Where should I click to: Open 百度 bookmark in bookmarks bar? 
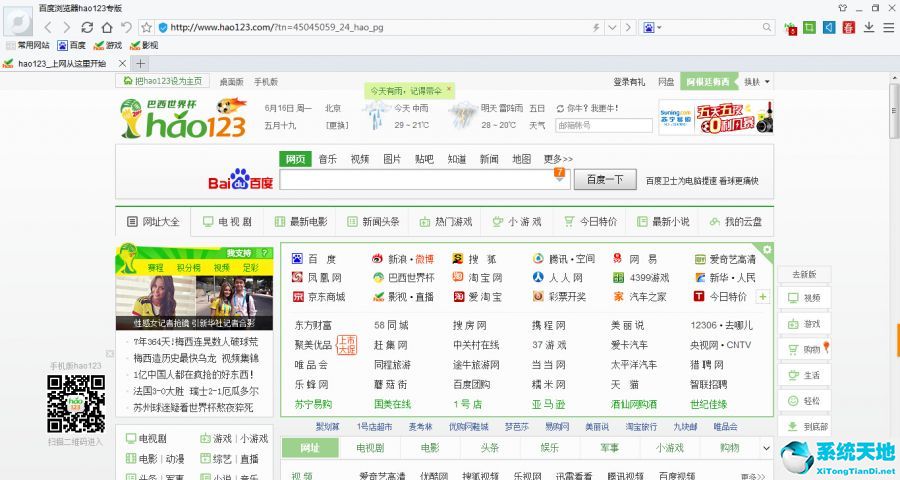pyautogui.click(x=72, y=45)
